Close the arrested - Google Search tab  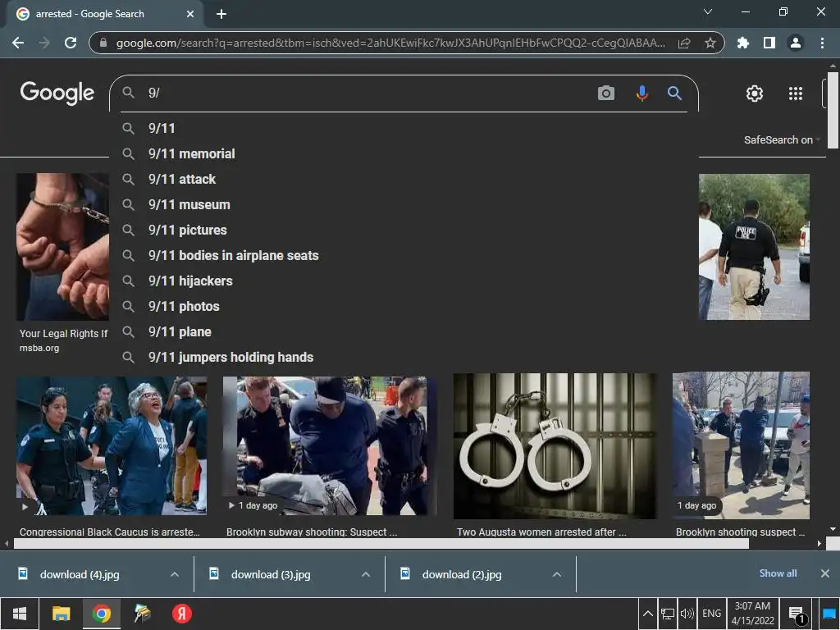click(x=190, y=14)
